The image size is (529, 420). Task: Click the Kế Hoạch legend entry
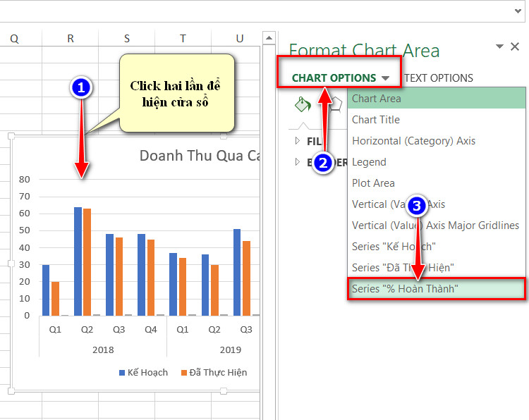click(x=144, y=373)
